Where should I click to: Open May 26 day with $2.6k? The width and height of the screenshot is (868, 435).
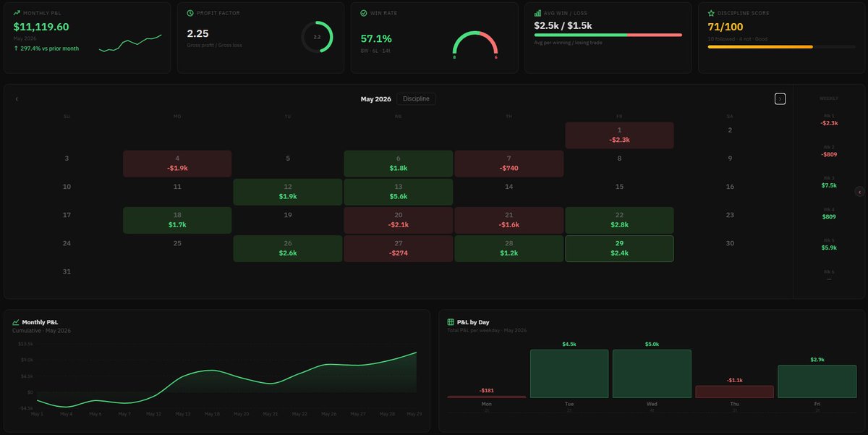click(x=288, y=248)
